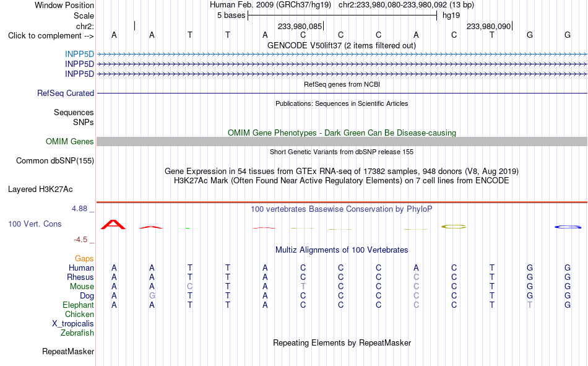Viewport: 588px width, 366px height.
Task: Click the olive C conservation logo glyph
Action: pos(454,227)
